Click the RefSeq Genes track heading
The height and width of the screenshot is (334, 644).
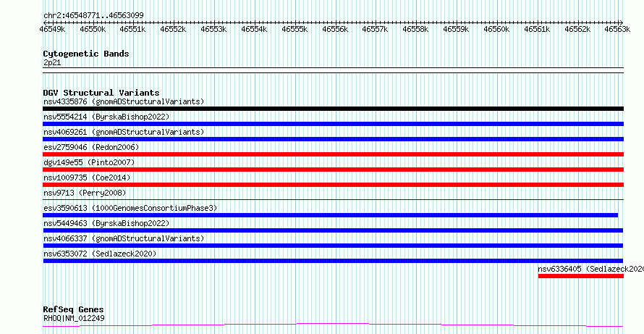point(74,309)
